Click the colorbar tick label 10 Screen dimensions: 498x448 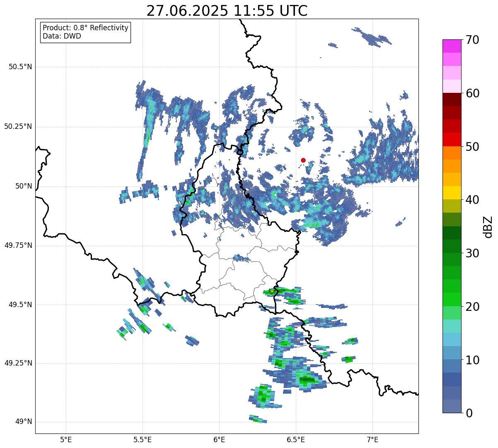click(x=472, y=360)
